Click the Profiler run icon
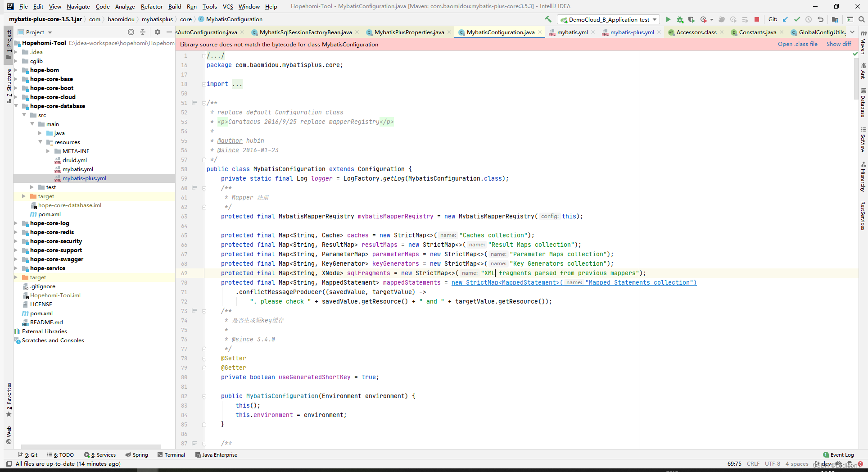This screenshot has width=868, height=472. point(704,19)
